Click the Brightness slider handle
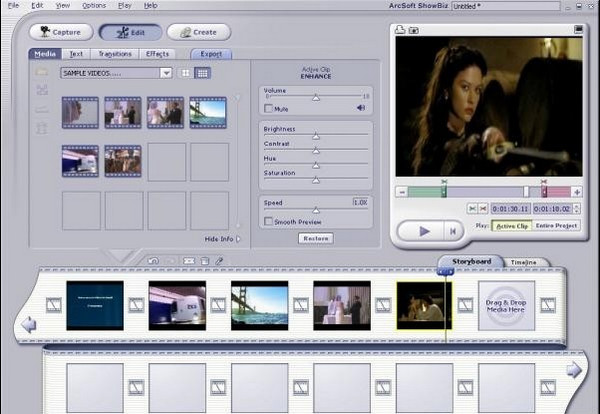600x414 pixels. 316,136
